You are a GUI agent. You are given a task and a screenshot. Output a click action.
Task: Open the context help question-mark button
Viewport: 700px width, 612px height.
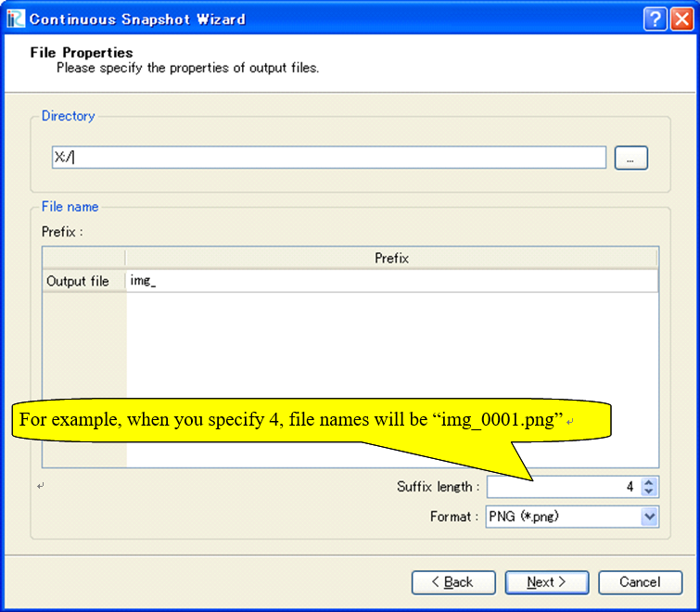click(655, 19)
